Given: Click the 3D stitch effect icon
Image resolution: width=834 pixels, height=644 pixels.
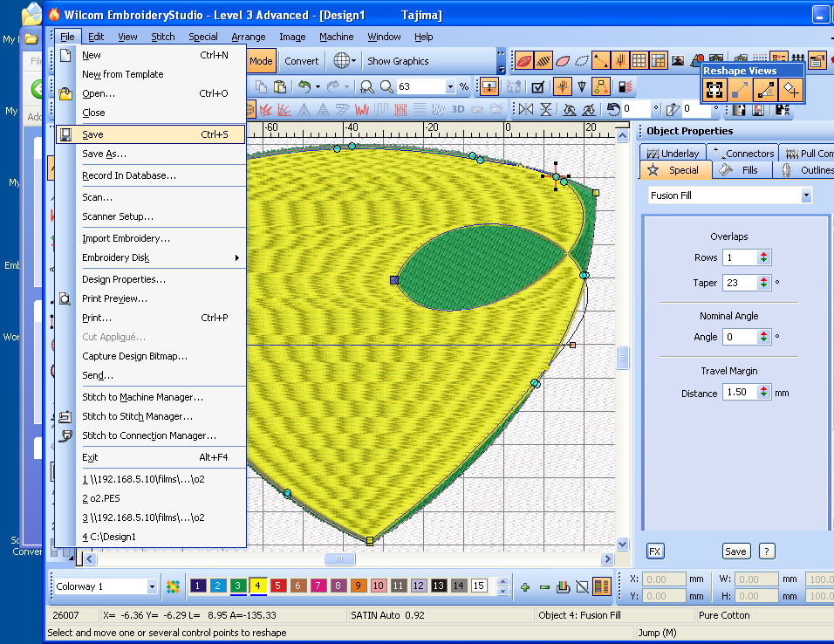Looking at the screenshot, I should [457, 110].
